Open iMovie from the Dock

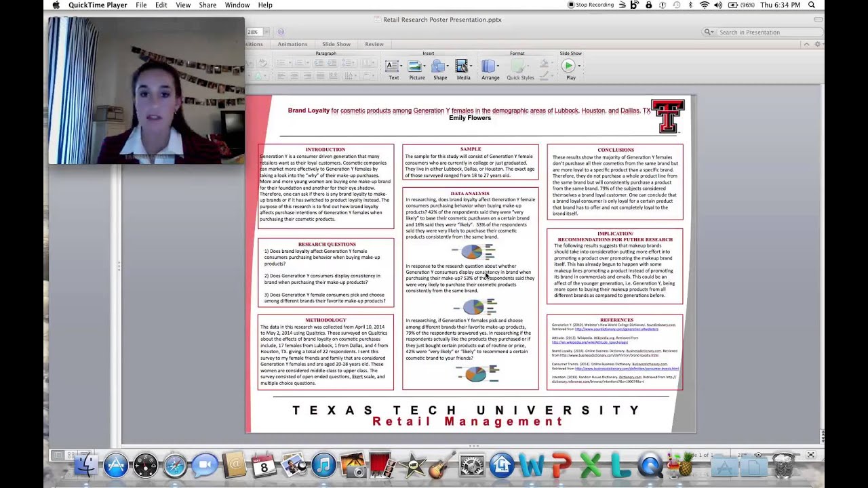tap(412, 465)
